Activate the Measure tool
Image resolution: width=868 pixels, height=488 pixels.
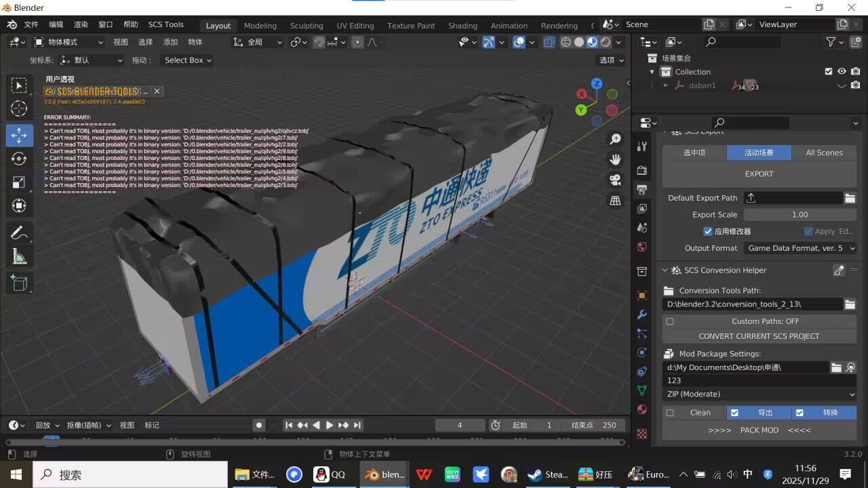19,257
